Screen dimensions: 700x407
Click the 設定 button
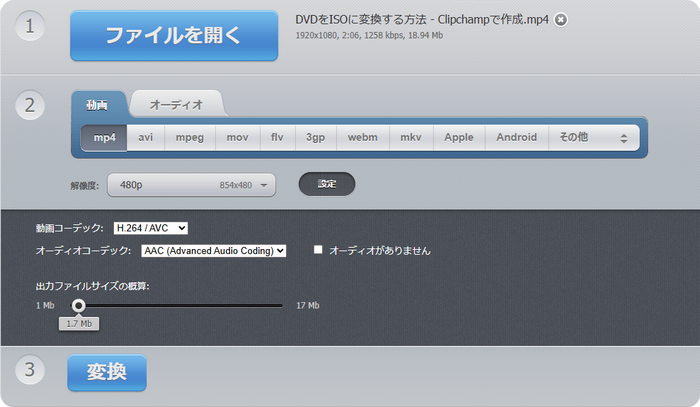tap(327, 184)
